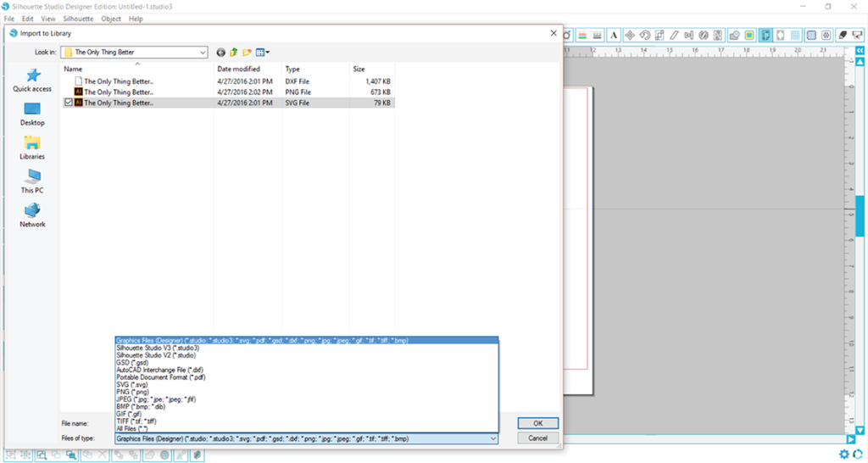Open the Registration Marks panel icon

pos(780,36)
